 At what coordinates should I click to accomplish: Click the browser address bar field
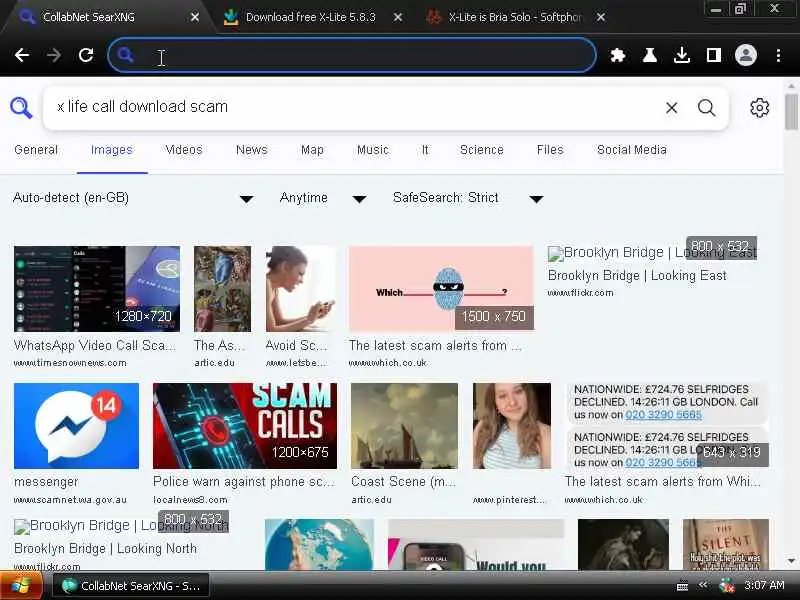pos(352,55)
